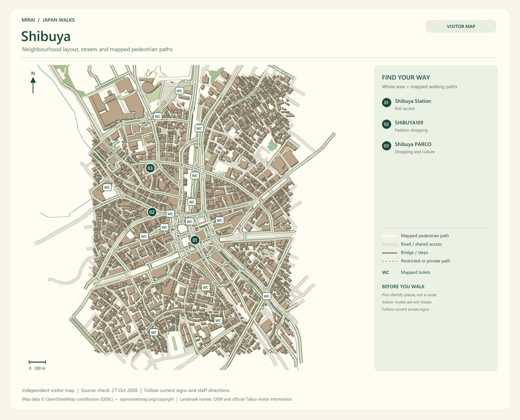520x420 pixels.
Task: Click the Road / shared access swatch
Action: coord(389,244)
